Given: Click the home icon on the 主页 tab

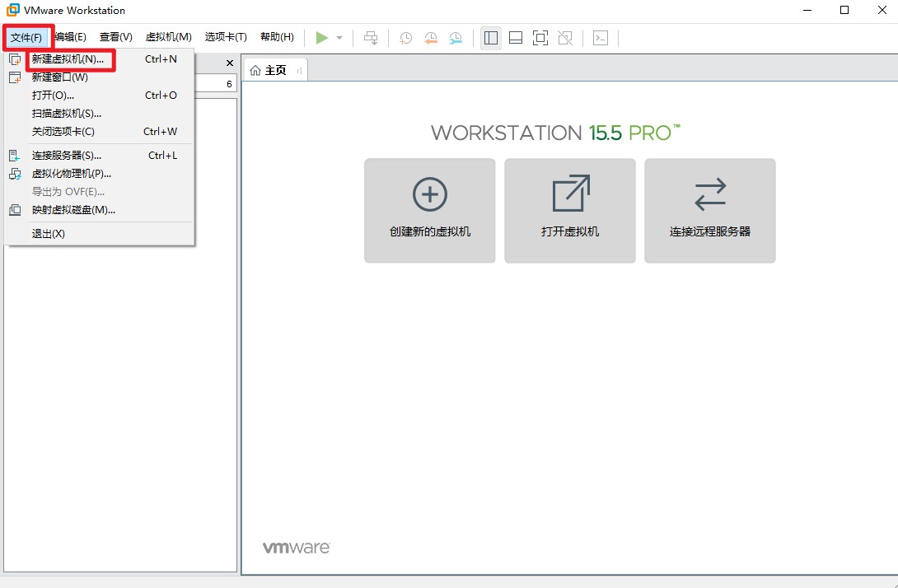Looking at the screenshot, I should point(255,71).
